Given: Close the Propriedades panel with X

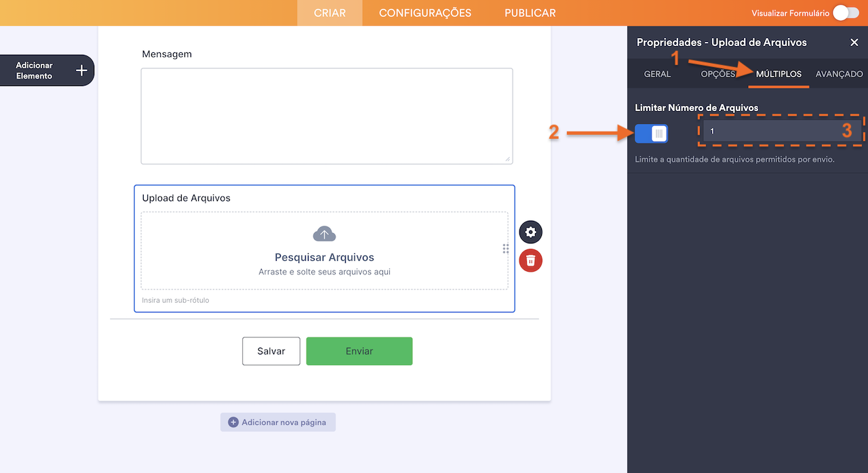Looking at the screenshot, I should tap(854, 43).
